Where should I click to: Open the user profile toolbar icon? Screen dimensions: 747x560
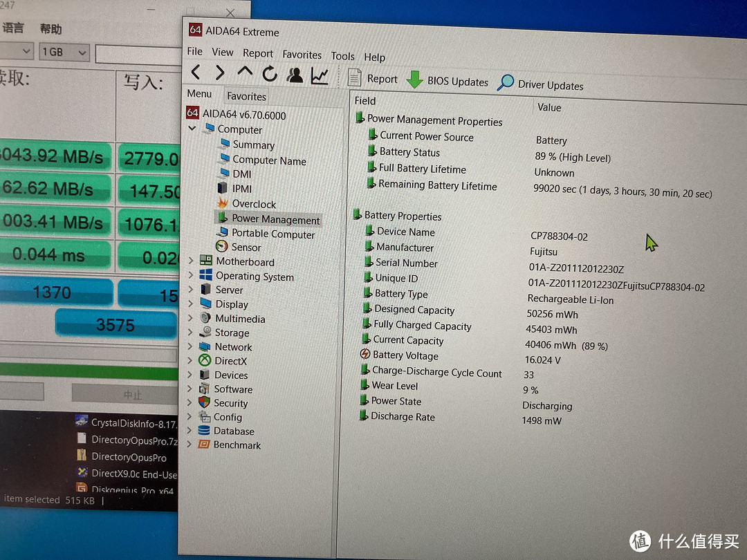click(295, 75)
